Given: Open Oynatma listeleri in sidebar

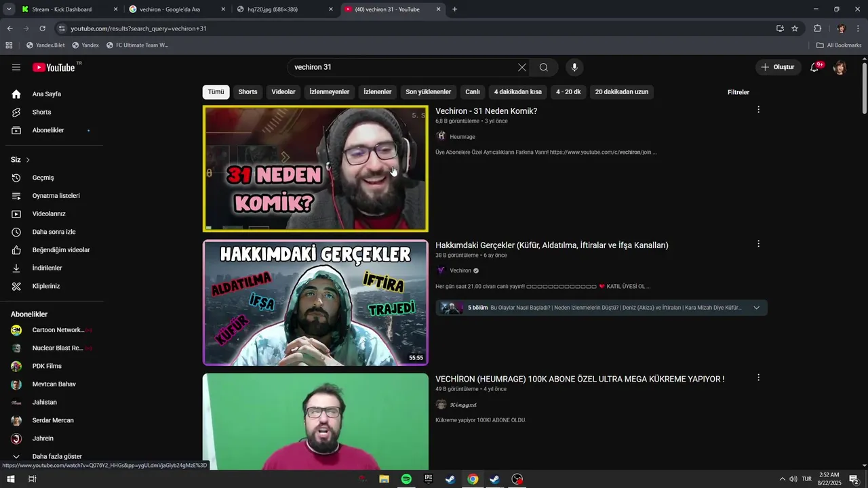Looking at the screenshot, I should pyautogui.click(x=54, y=196).
